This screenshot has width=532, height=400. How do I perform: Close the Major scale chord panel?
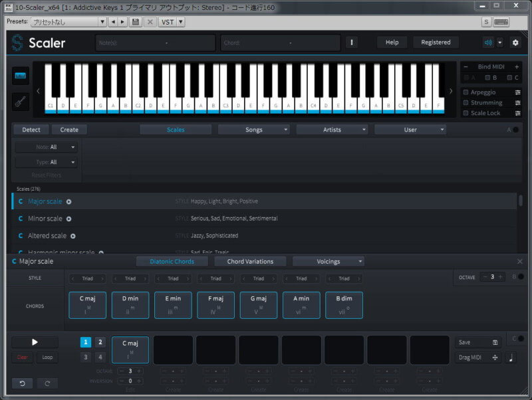[520, 261]
